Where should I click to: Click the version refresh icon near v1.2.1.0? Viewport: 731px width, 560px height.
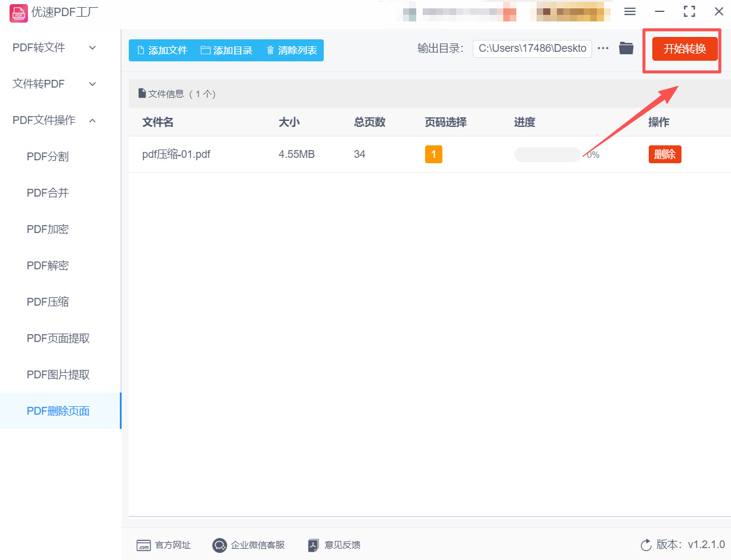645,545
